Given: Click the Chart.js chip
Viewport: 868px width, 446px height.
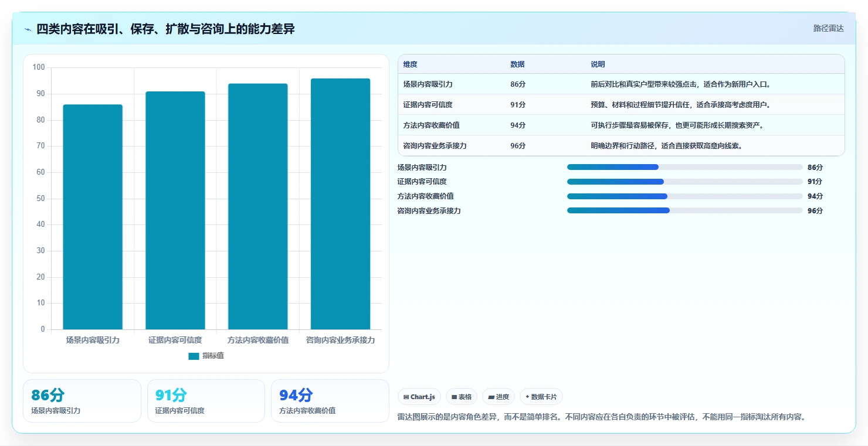Looking at the screenshot, I should pyautogui.click(x=419, y=397).
